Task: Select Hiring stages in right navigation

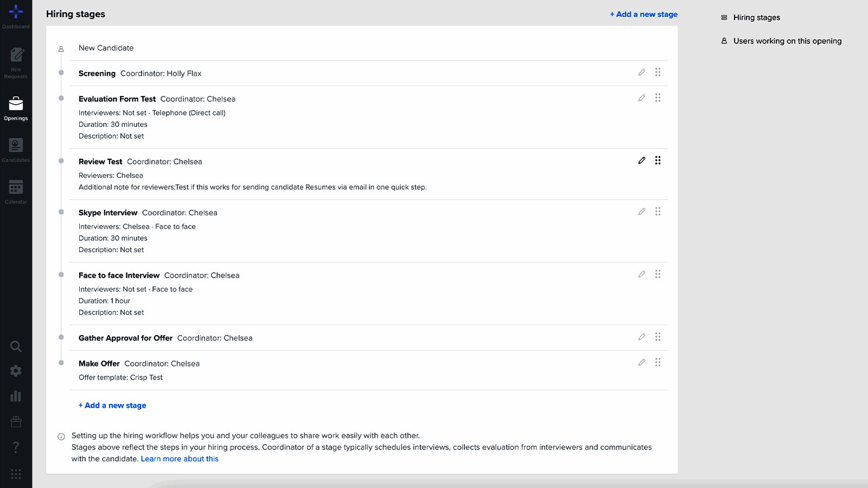Action: coord(756,17)
